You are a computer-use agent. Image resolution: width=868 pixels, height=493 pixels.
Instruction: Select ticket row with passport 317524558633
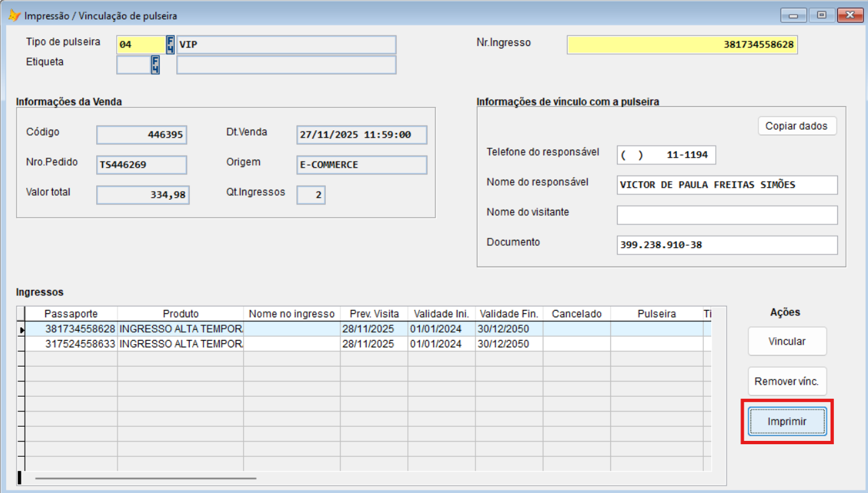click(x=80, y=344)
